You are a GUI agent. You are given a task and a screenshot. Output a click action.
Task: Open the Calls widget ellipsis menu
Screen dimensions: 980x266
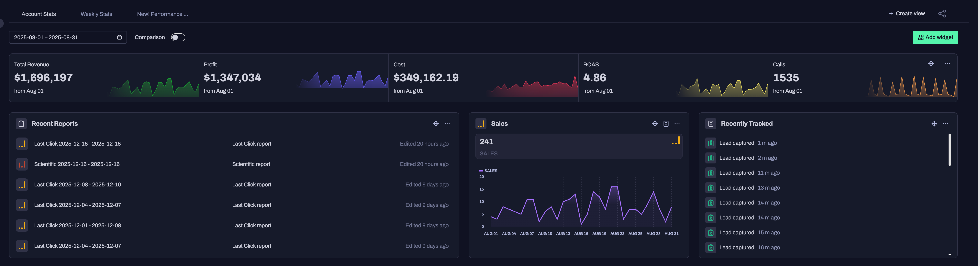point(948,63)
